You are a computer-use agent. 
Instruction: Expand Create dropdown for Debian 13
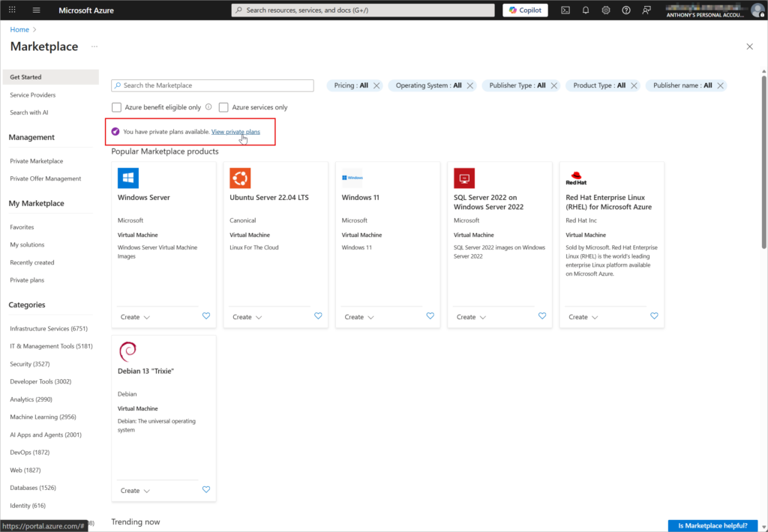[x=136, y=491]
